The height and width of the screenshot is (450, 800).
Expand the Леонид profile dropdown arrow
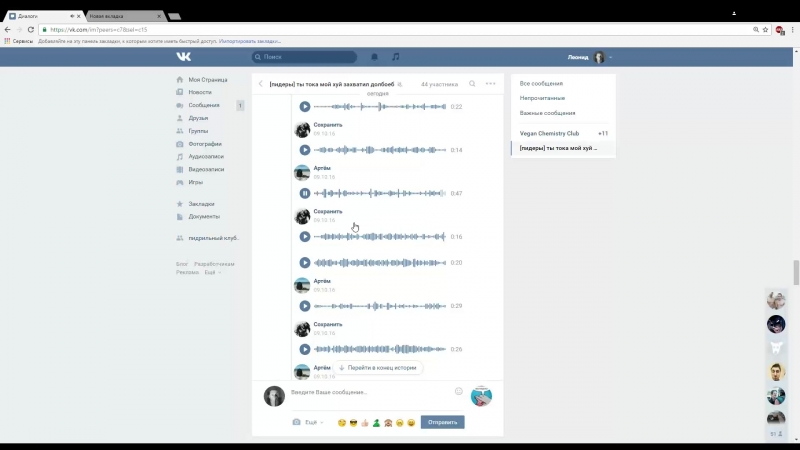[x=611, y=57]
